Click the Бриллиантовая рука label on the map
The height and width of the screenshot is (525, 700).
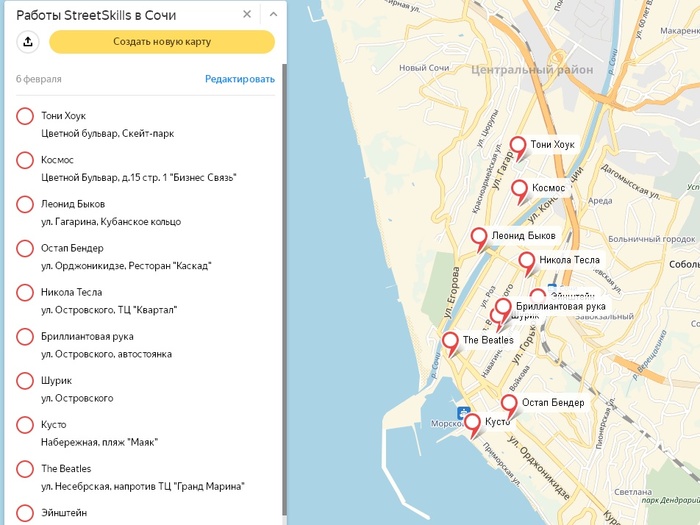(561, 306)
